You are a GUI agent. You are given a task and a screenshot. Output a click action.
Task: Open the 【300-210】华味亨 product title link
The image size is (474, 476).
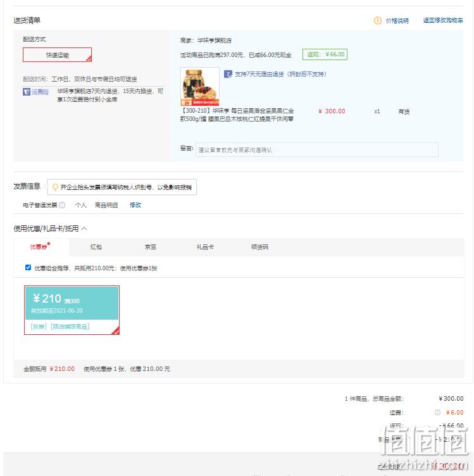click(237, 115)
